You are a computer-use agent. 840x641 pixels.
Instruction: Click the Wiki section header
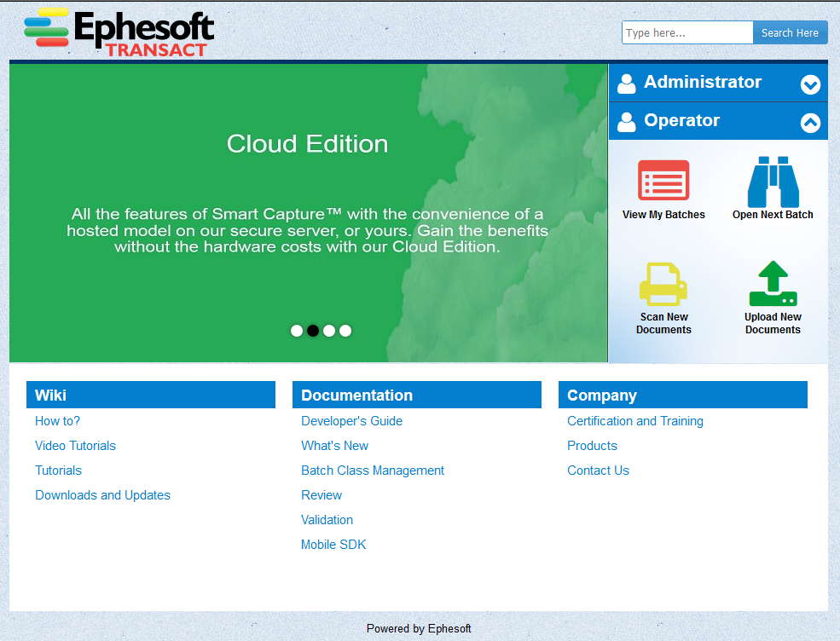(151, 396)
